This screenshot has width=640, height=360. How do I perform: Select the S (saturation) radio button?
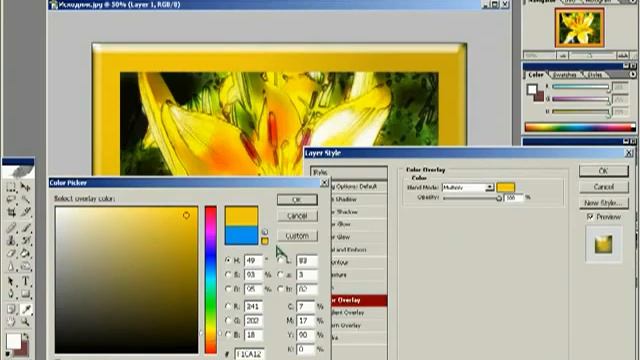click(x=228, y=275)
